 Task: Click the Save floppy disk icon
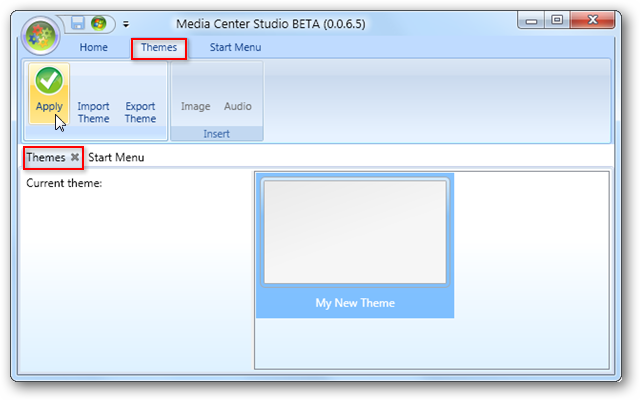click(78, 23)
